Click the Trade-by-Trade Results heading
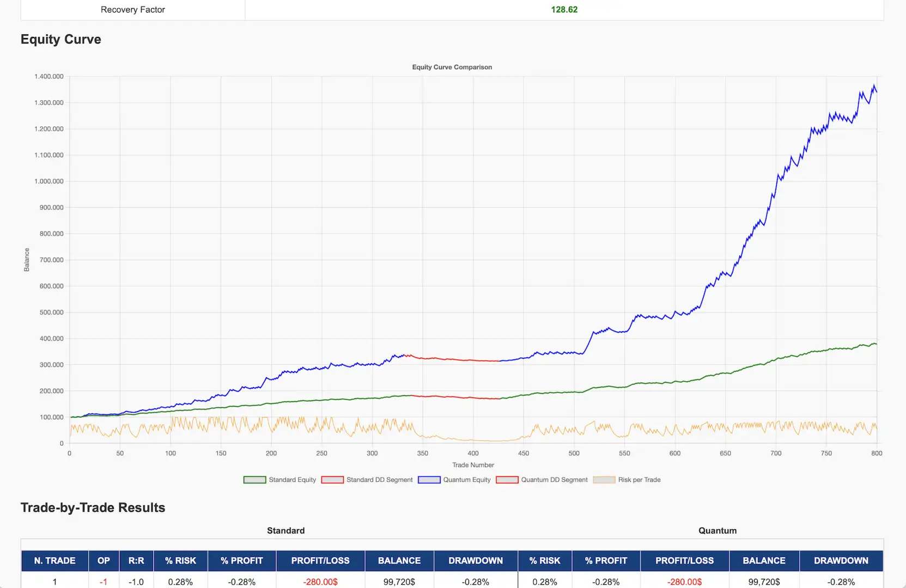 (x=93, y=507)
